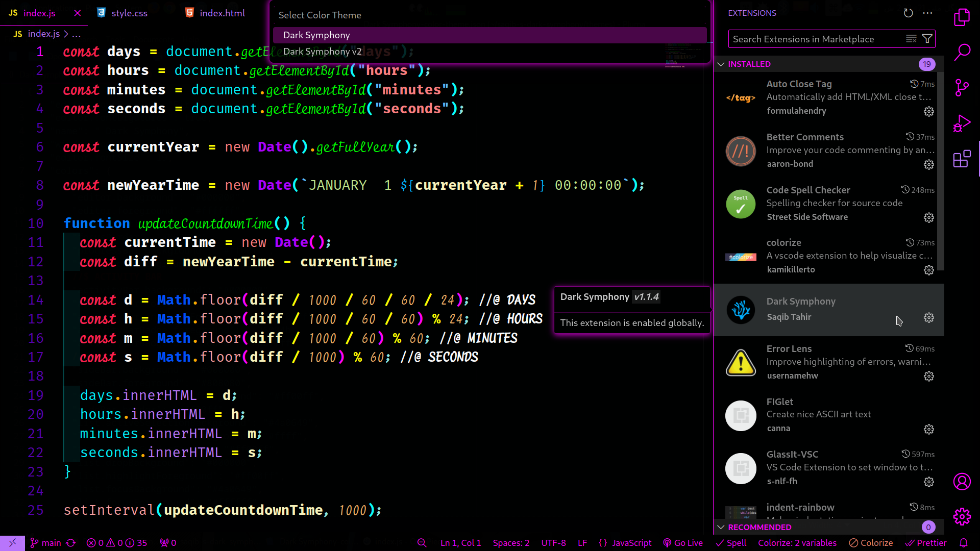Select Dark Symphony v2 color theme

point(322,52)
